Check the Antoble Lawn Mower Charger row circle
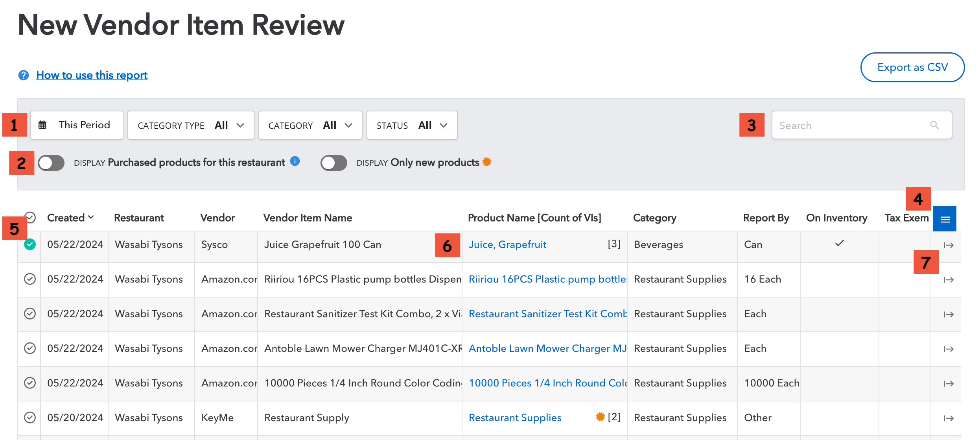 [30, 348]
